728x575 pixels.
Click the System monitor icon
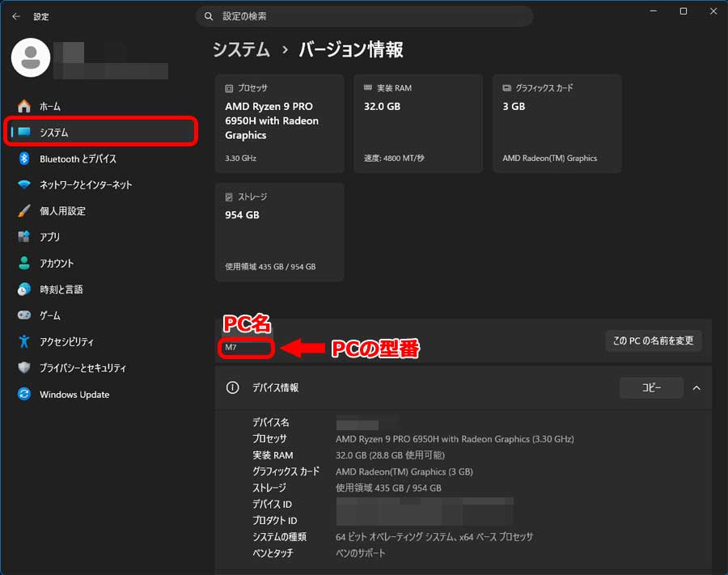(24, 132)
